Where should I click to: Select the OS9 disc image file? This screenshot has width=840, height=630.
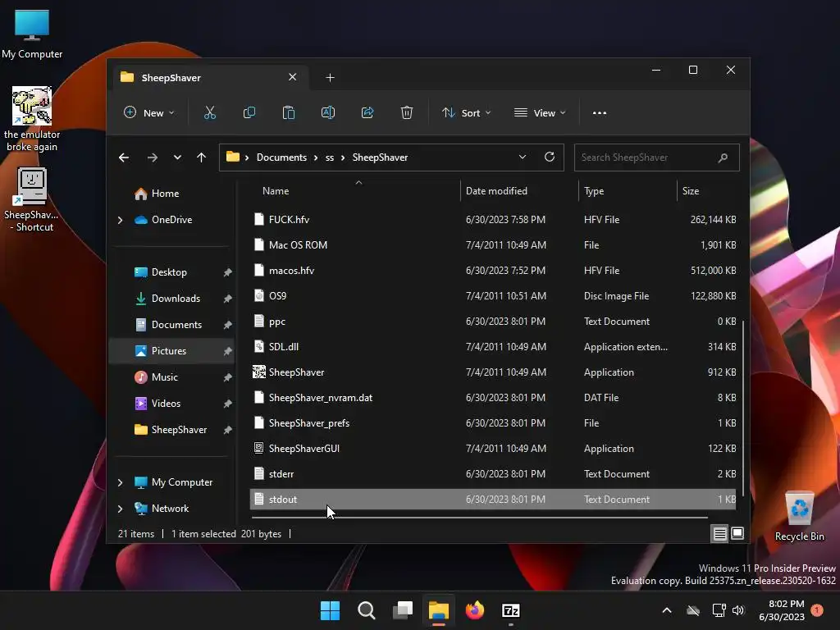[x=493, y=295]
